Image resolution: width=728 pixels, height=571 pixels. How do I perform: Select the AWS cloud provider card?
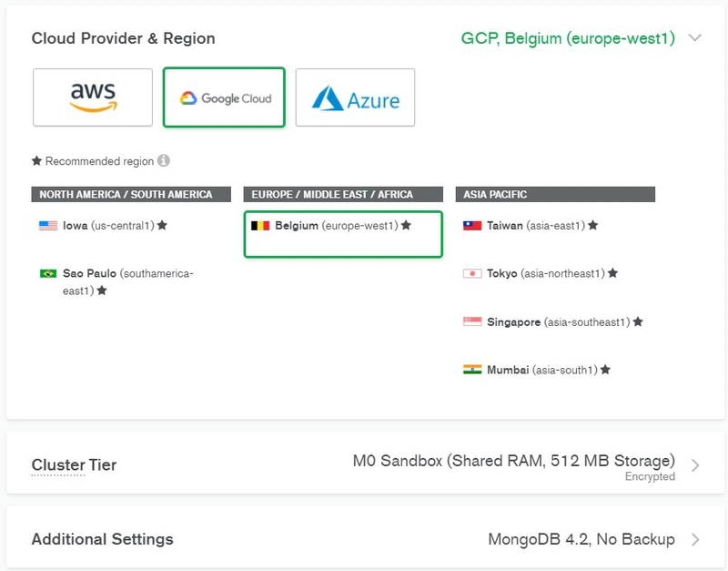click(93, 97)
